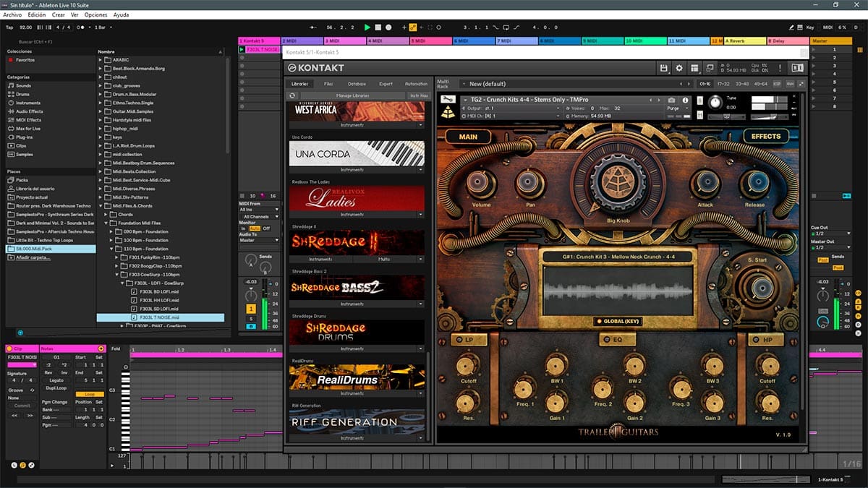Viewport: 868px width, 488px height.
Task: Switch to Kontakt Files tab
Action: 329,84
